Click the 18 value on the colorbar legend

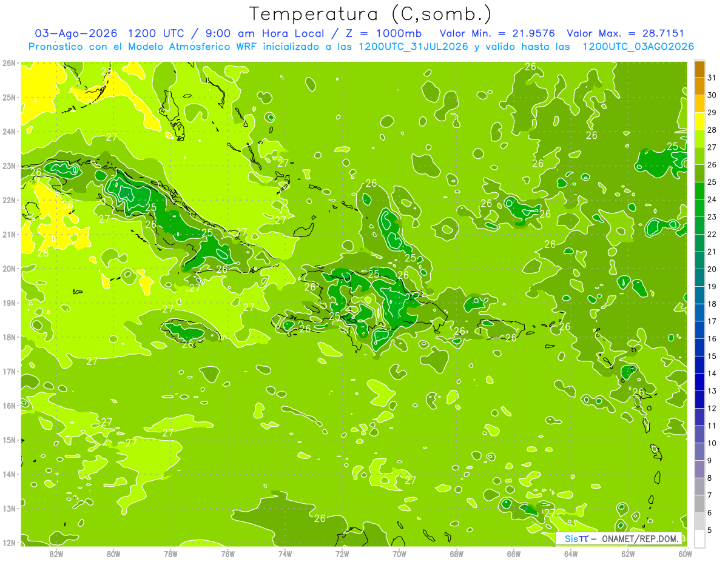[x=712, y=304]
